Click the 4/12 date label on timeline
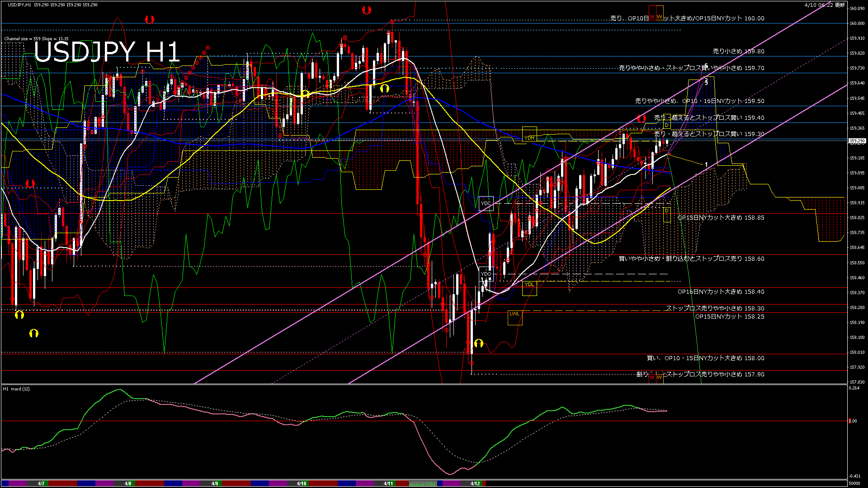Image resolution: width=868 pixels, height=488 pixels. 475,483
